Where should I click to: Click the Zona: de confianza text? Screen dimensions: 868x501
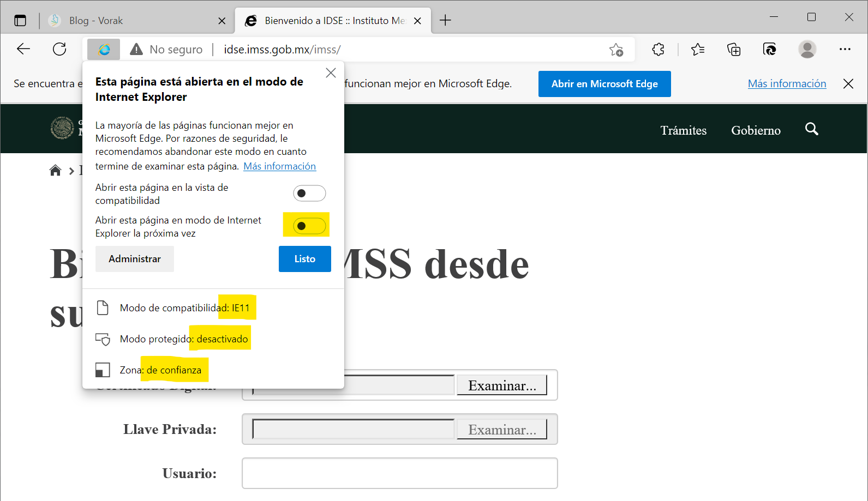pos(160,370)
